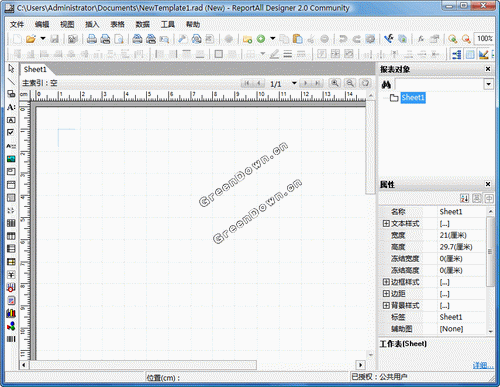
Task: Open the 表格 menu
Action: pyautogui.click(x=117, y=24)
